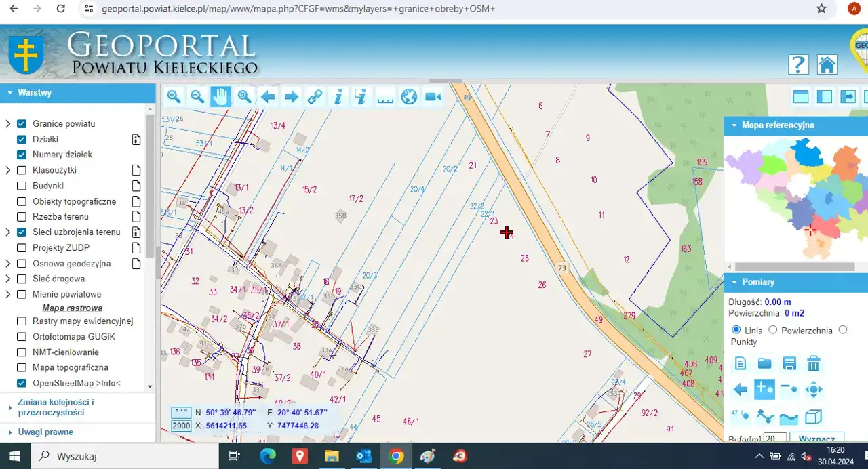The height and width of the screenshot is (469, 868).
Task: Select the ruler measure tool
Action: click(x=385, y=97)
